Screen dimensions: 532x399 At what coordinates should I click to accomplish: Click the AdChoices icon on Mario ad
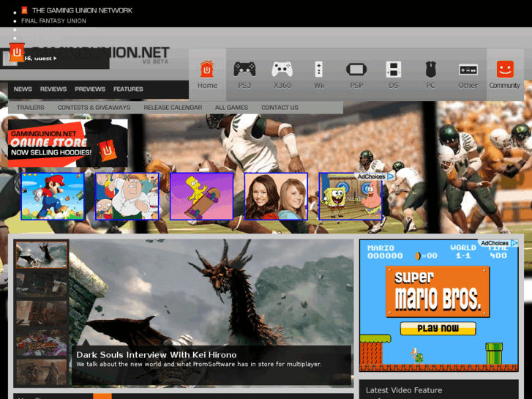(x=514, y=243)
